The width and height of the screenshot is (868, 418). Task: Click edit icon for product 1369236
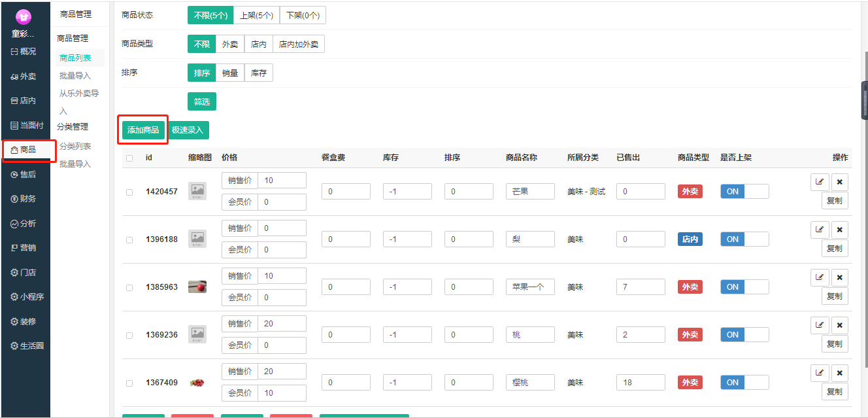820,325
